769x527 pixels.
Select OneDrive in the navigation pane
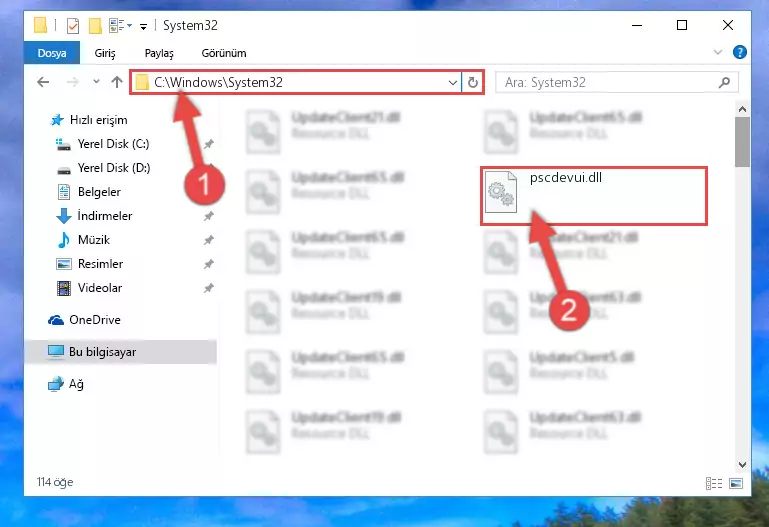click(x=84, y=320)
